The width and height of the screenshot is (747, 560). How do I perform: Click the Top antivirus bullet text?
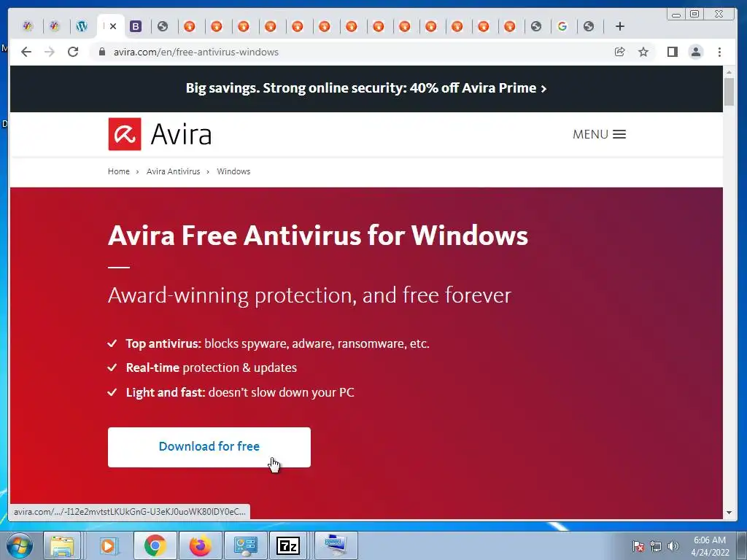[278, 344]
